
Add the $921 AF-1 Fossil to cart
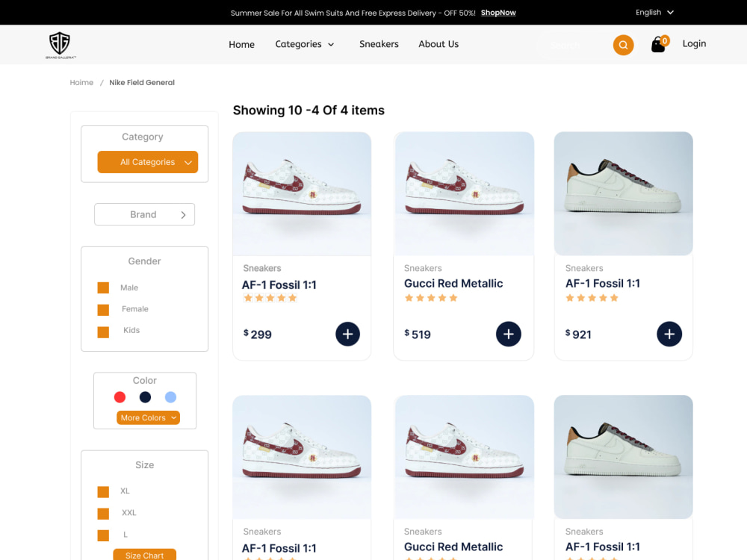click(x=669, y=334)
